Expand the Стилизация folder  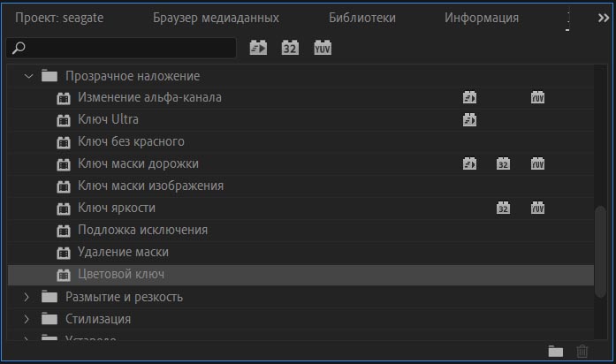click(27, 319)
